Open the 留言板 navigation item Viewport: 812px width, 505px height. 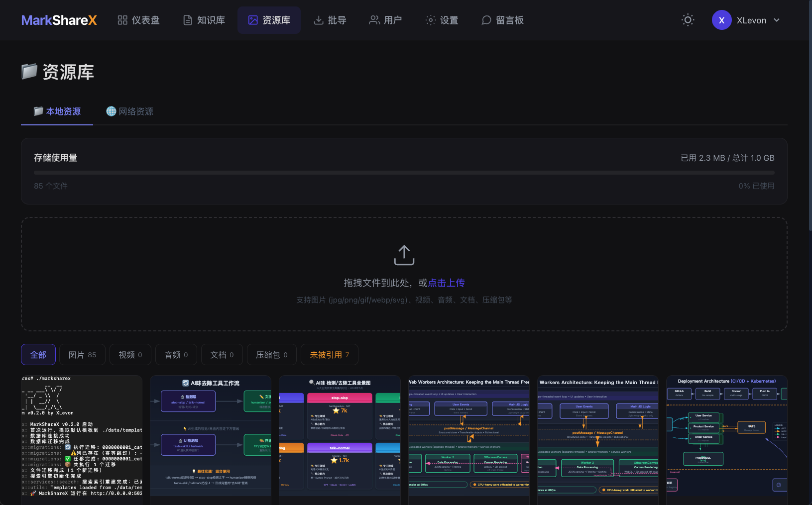(502, 20)
